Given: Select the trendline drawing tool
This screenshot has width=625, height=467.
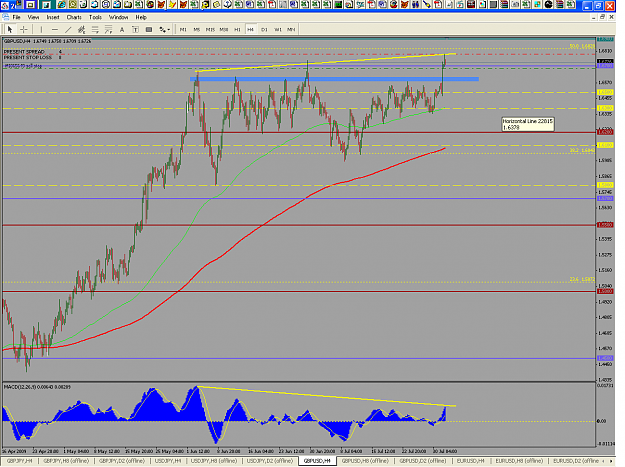Looking at the screenshot, I should pyautogui.click(x=68, y=29).
